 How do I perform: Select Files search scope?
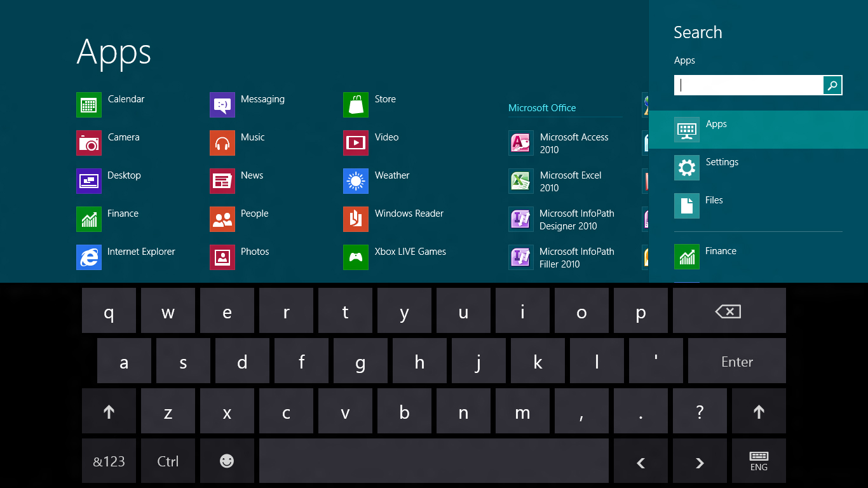[714, 206]
